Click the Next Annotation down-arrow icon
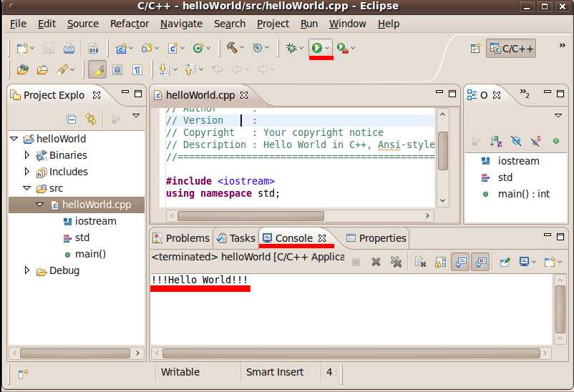This screenshot has height=392, width=574. [164, 69]
